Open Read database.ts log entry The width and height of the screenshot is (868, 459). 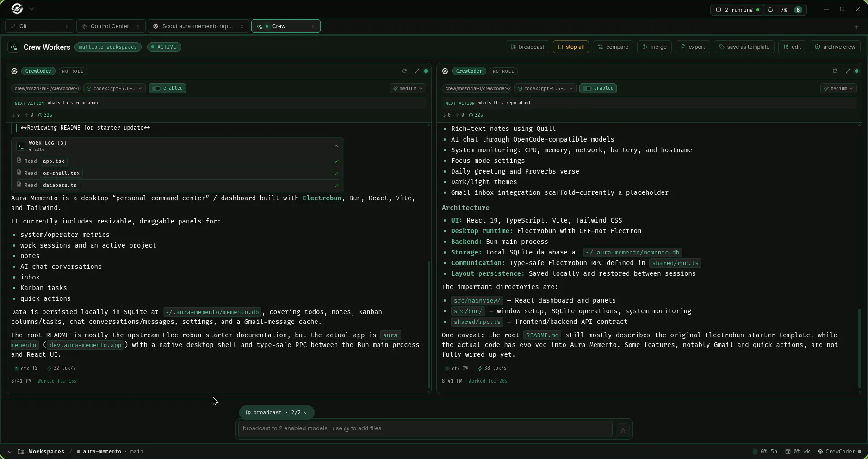pos(178,185)
